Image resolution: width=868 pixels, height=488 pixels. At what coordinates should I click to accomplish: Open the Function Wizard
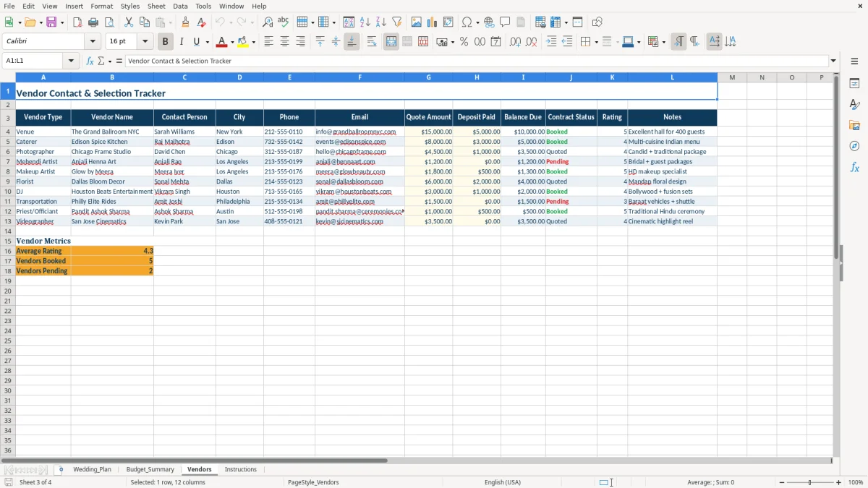point(90,61)
